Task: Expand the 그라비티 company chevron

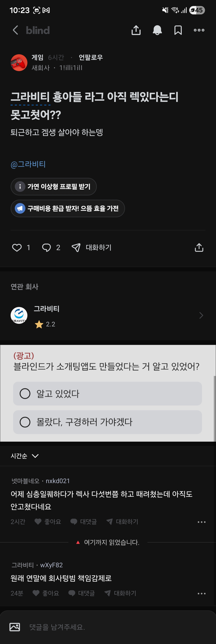Action: (201, 315)
